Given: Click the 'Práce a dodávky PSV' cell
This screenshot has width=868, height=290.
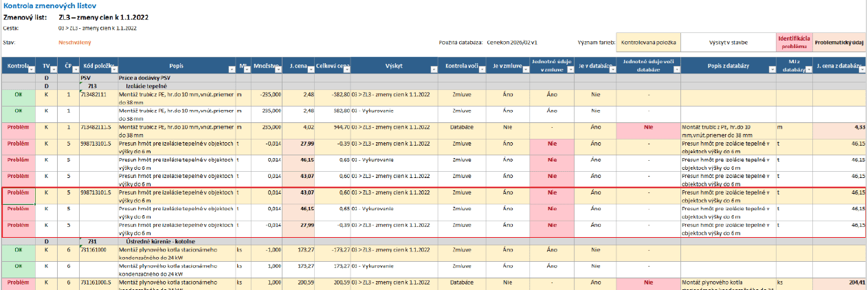Looking at the screenshot, I should 176,78.
